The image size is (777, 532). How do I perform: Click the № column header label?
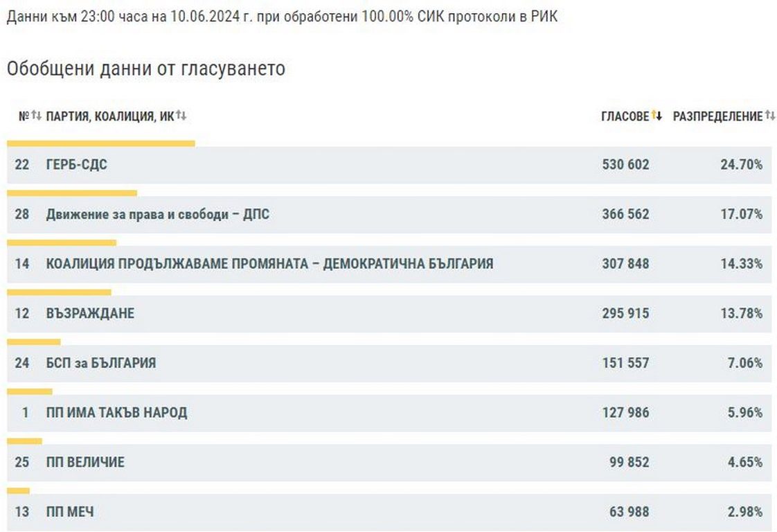click(23, 116)
